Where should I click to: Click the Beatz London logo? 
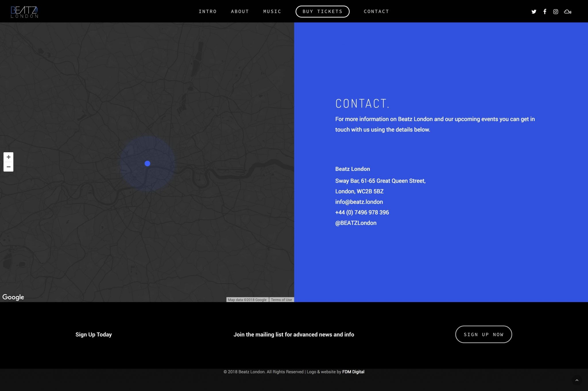24,12
